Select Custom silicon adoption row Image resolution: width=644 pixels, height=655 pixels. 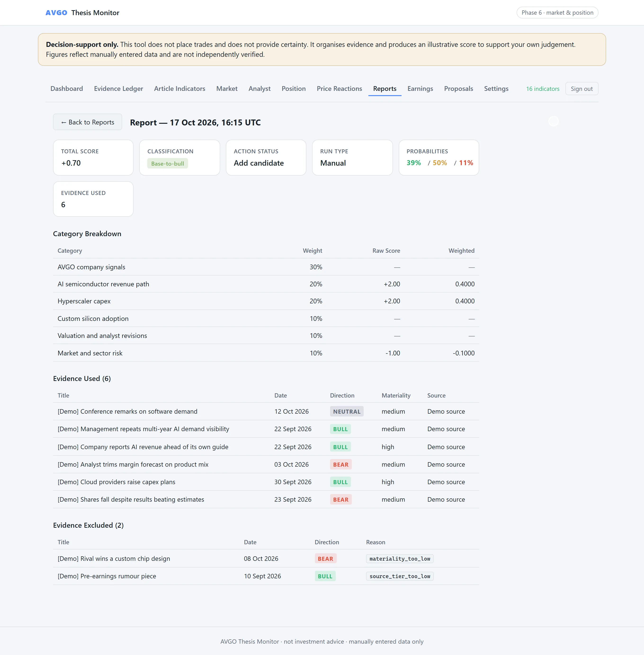[x=266, y=318]
